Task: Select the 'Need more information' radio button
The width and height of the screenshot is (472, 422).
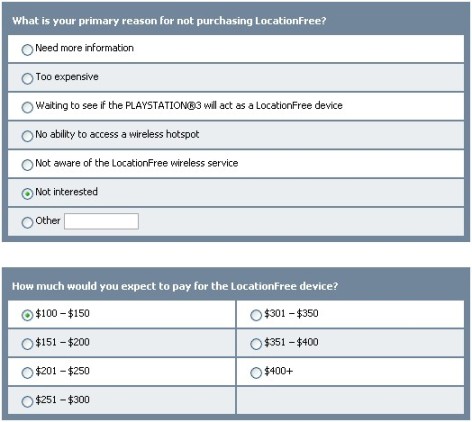Action: pos(27,50)
